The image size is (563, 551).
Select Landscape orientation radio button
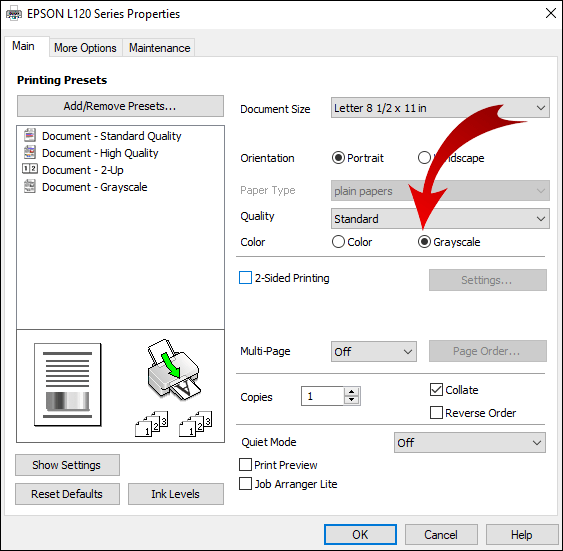click(x=424, y=158)
